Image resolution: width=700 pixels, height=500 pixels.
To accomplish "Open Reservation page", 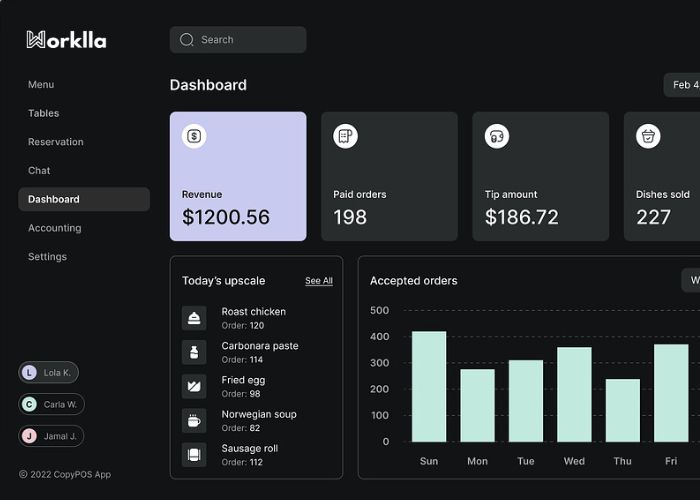I will pyautogui.click(x=56, y=142).
